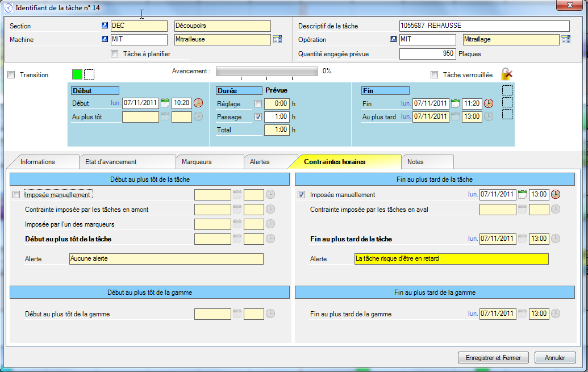
Task: Open clock picker for Fin time 11:20
Action: pyautogui.click(x=488, y=103)
